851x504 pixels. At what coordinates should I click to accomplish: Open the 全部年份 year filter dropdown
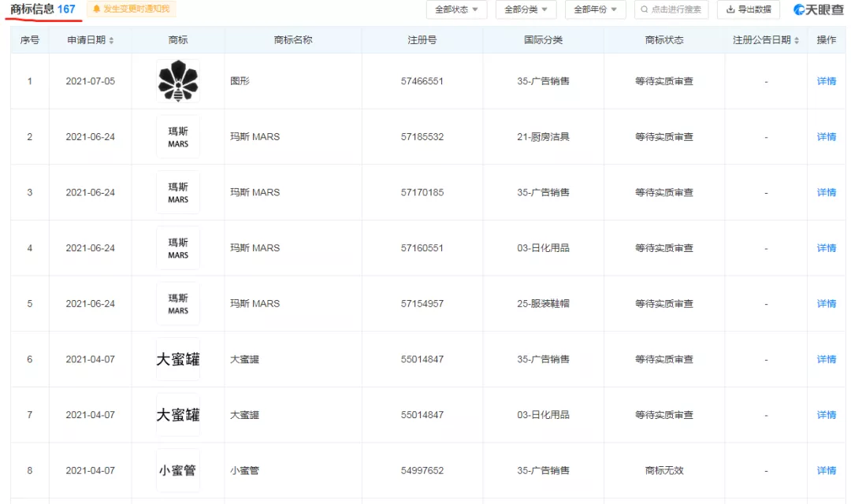(596, 9)
